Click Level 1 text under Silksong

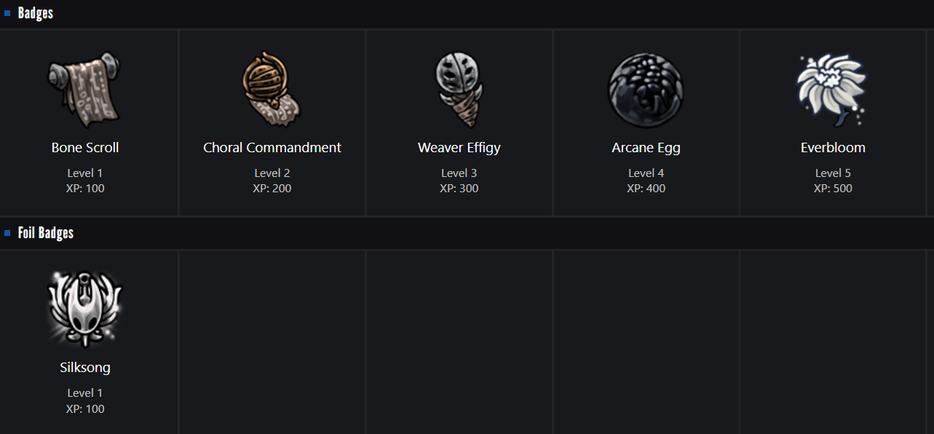[x=85, y=393]
